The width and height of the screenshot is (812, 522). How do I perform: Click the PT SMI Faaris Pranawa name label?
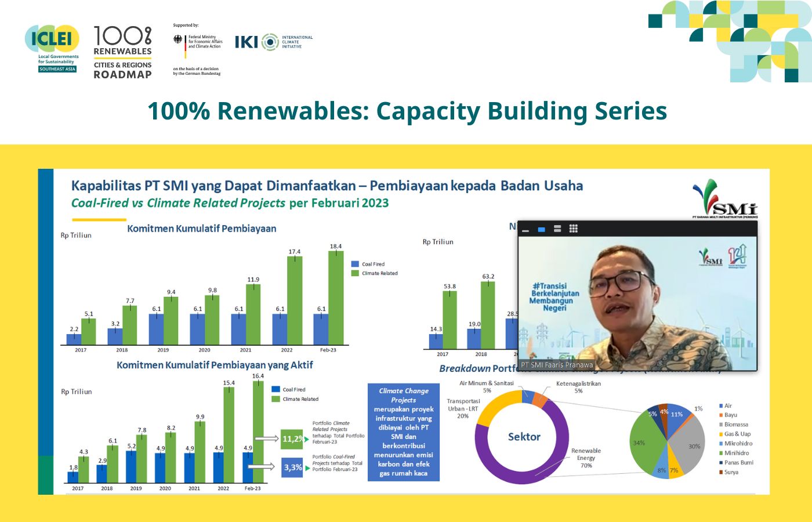[x=557, y=365]
